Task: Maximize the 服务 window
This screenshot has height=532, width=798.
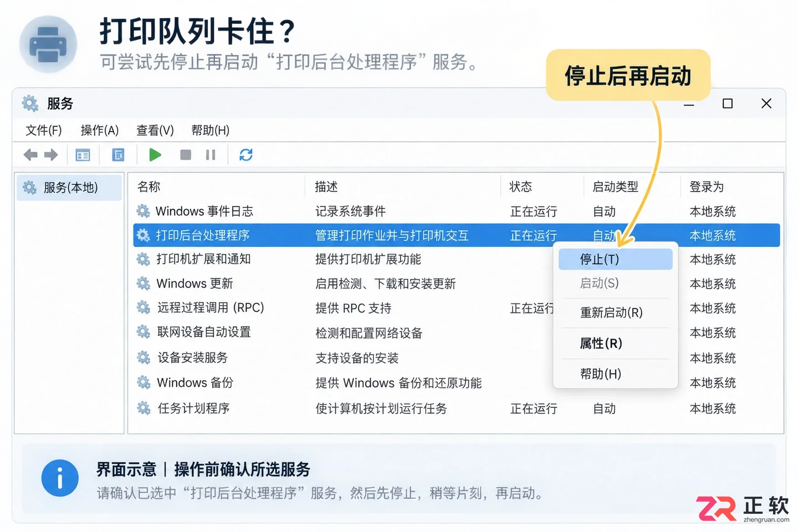Action: (728, 104)
